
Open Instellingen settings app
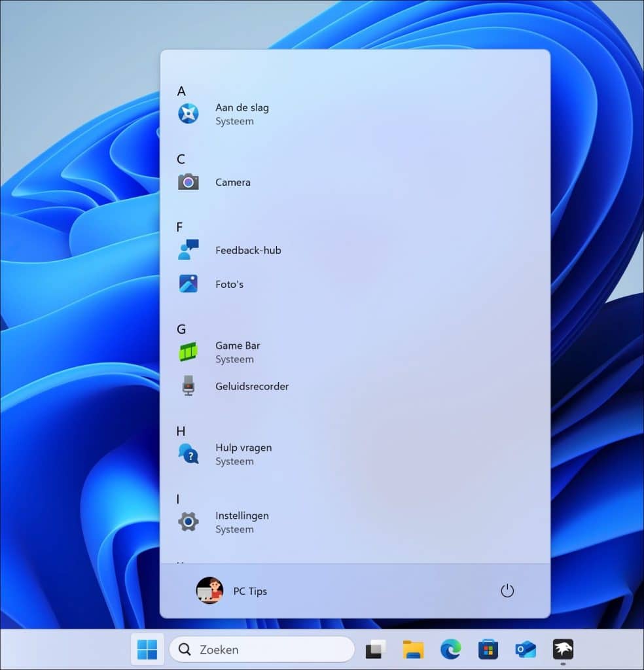click(241, 522)
